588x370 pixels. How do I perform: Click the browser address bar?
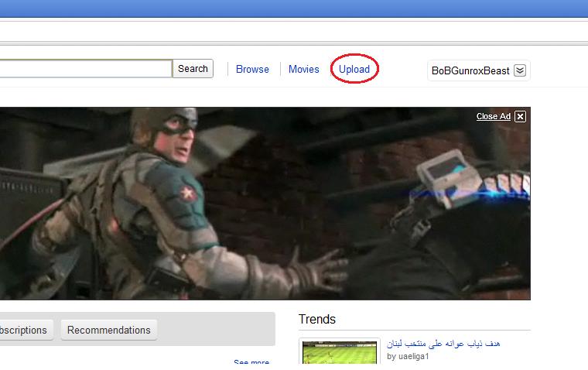294,31
